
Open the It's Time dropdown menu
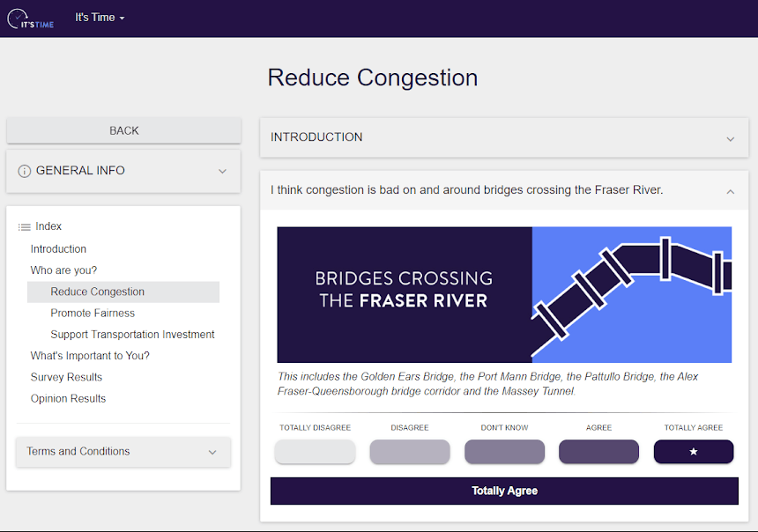[100, 18]
